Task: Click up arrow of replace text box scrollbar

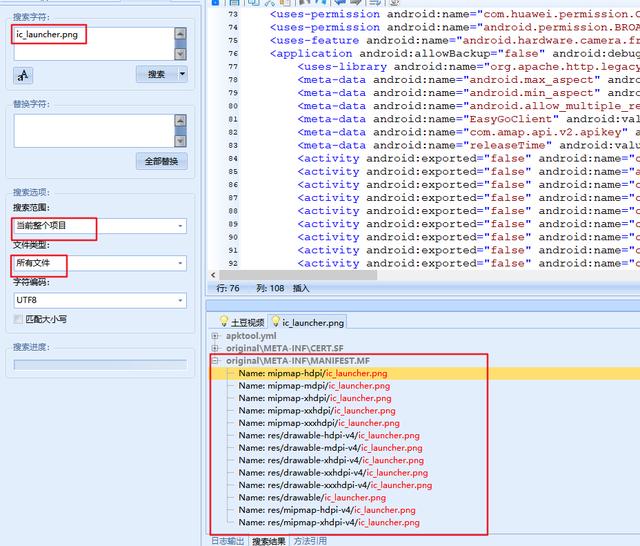Action: click(x=180, y=120)
